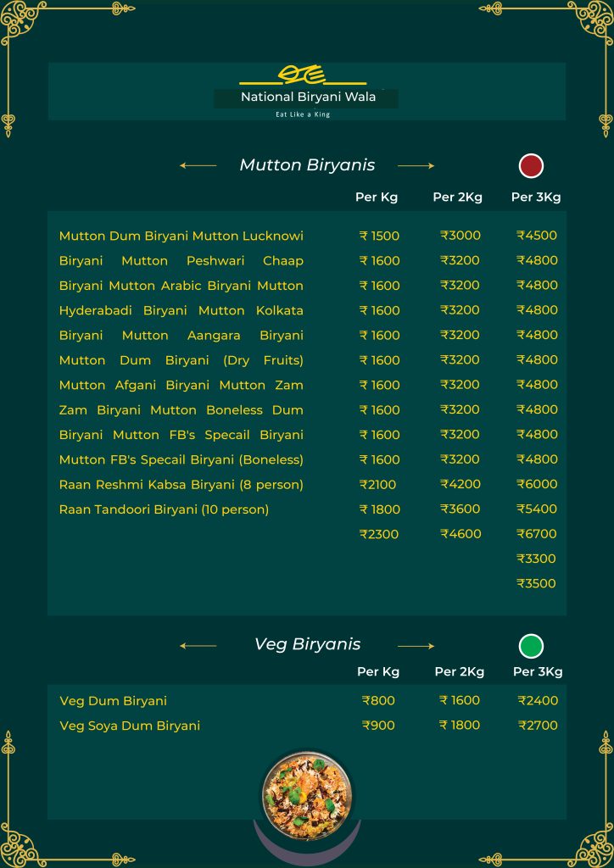The height and width of the screenshot is (868, 614).
Task: Click the ₹3300 price
Action: tap(536, 559)
